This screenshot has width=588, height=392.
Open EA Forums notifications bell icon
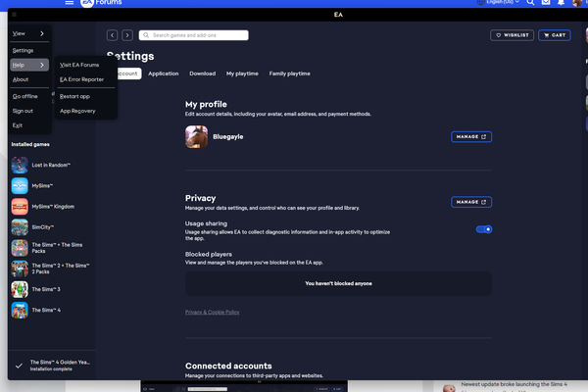coord(561,2)
